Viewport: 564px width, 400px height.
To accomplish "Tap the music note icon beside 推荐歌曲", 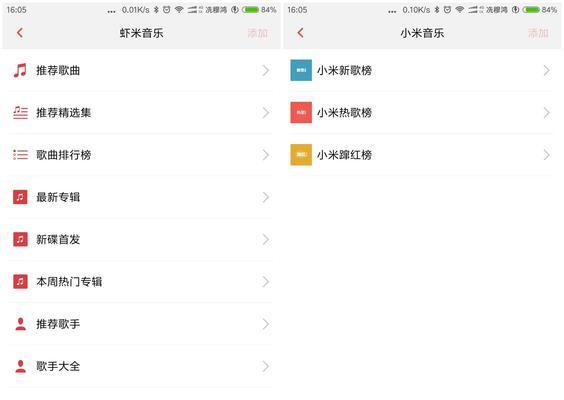I will tap(20, 70).
